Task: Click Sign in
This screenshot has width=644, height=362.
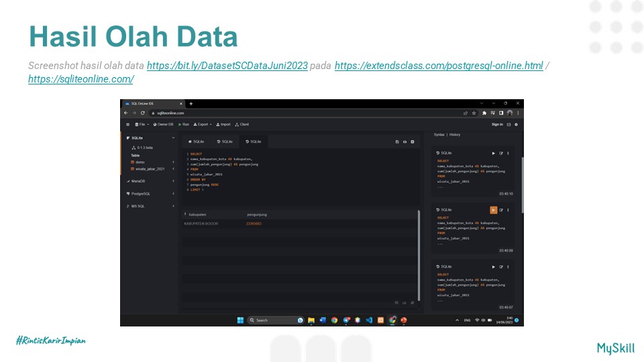Action: 497,125
